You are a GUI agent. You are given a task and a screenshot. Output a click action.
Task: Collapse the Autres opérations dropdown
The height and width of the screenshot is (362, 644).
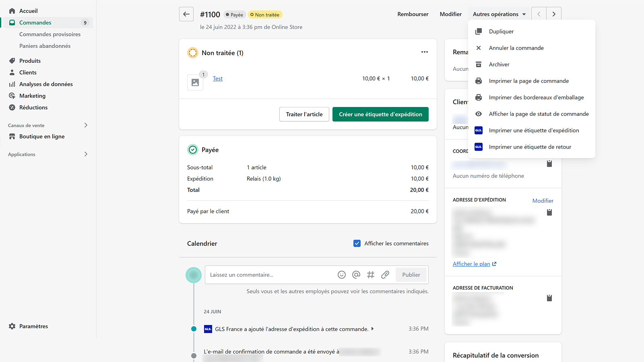500,14
